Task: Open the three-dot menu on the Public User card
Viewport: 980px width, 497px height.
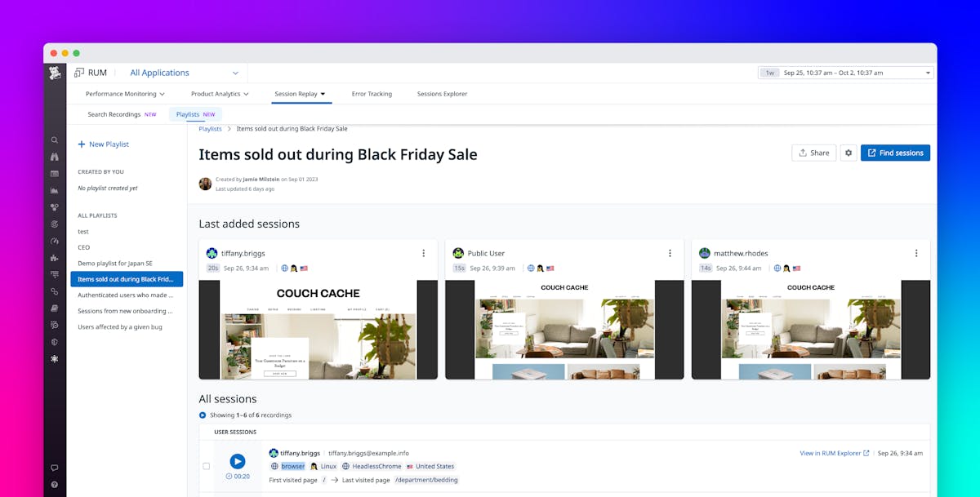Action: (x=670, y=253)
